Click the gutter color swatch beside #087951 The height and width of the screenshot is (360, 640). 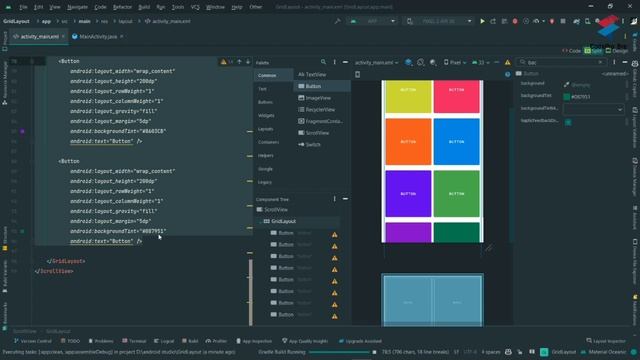(22, 231)
